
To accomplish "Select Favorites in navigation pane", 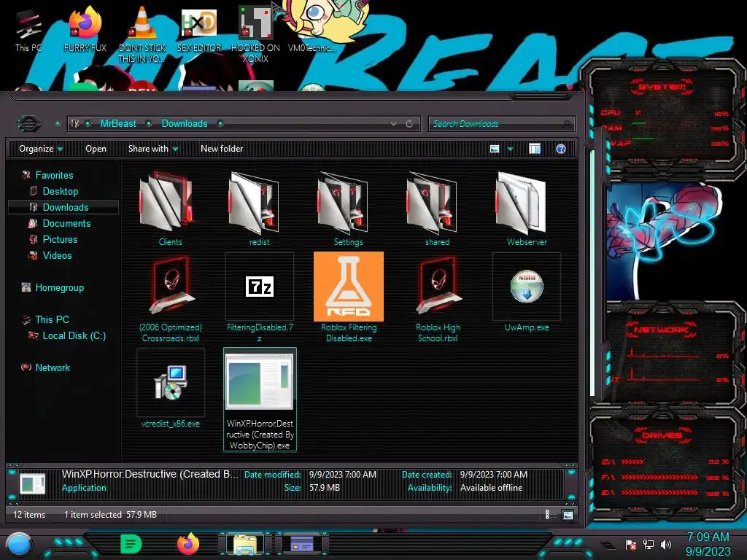I will 54,175.
